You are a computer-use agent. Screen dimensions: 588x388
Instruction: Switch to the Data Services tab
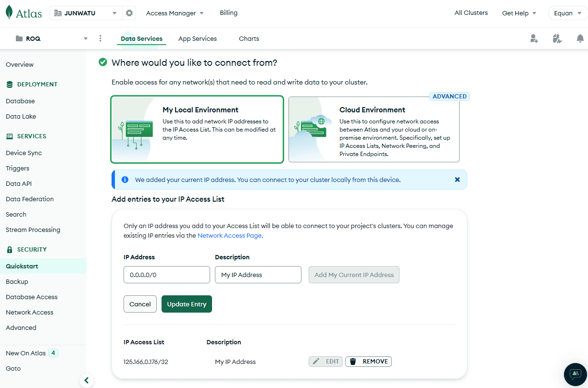(x=141, y=39)
